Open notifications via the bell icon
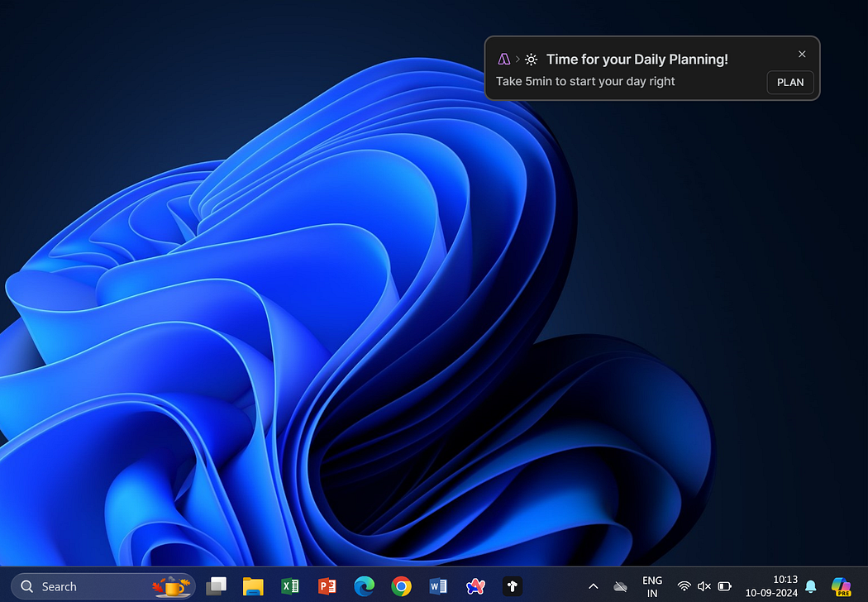This screenshot has height=602, width=868. 810,586
